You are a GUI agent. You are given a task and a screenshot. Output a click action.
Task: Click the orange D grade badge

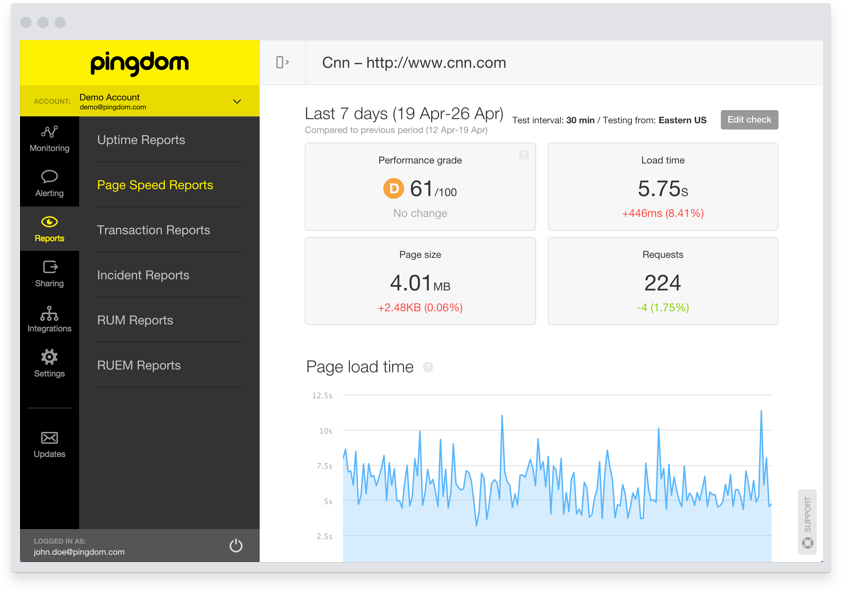point(393,188)
